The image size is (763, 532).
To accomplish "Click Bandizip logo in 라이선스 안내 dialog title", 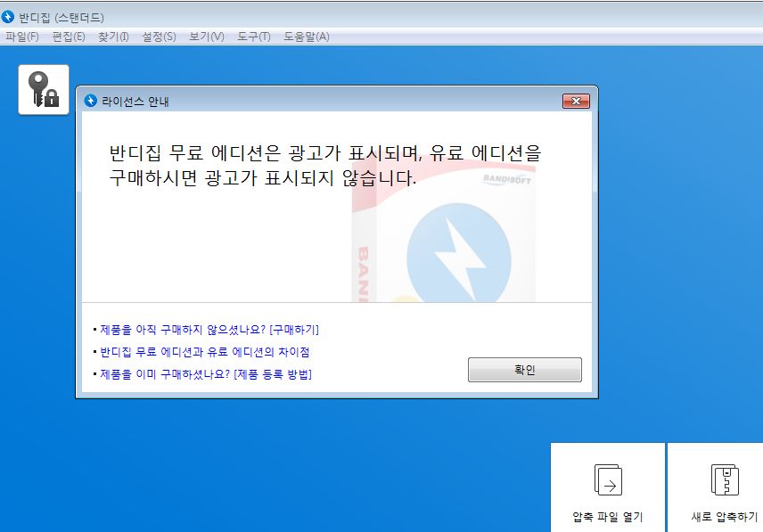I will (x=91, y=101).
